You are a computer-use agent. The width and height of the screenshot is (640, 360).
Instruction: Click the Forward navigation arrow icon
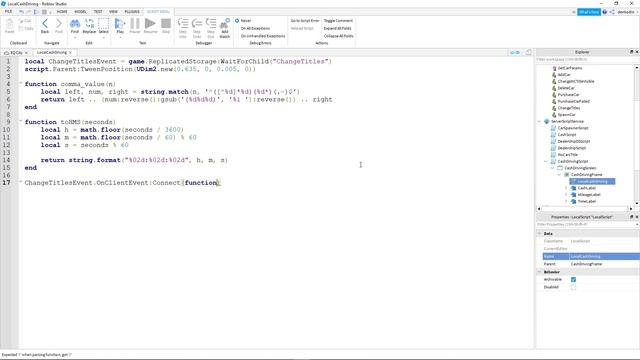tap(59, 24)
